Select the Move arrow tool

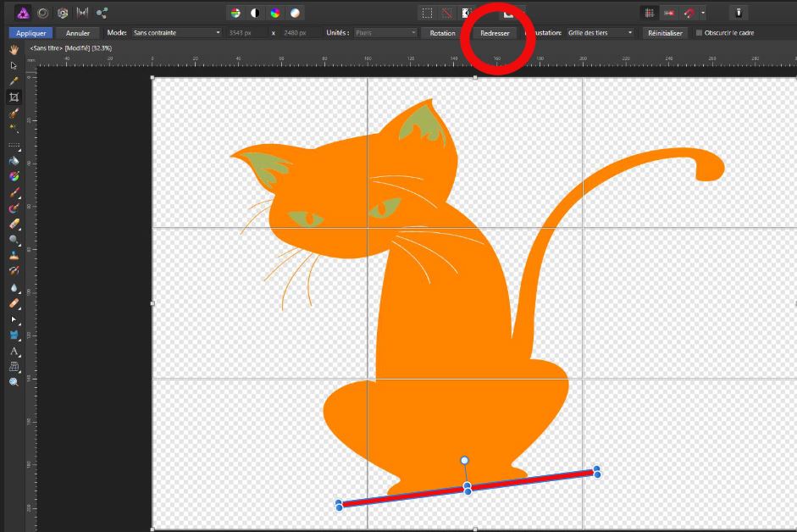coord(14,65)
